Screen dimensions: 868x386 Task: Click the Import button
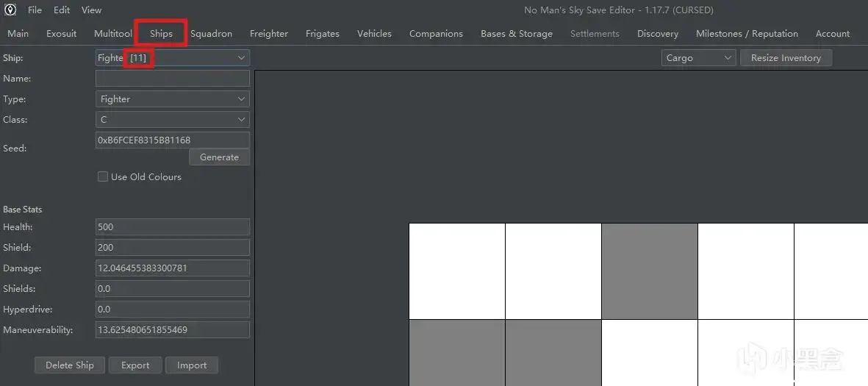click(x=192, y=365)
